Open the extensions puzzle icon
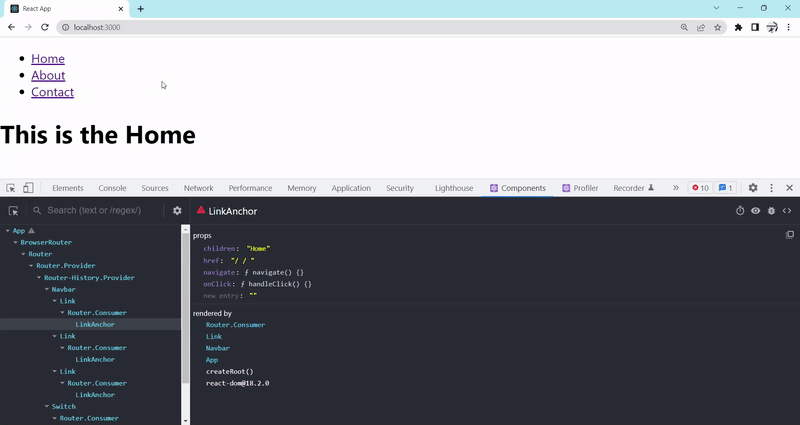Screen dimensions: 800x425 tap(738, 27)
